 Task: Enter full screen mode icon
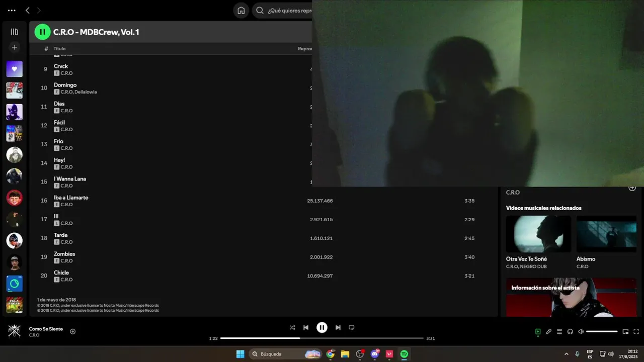pos(636,331)
